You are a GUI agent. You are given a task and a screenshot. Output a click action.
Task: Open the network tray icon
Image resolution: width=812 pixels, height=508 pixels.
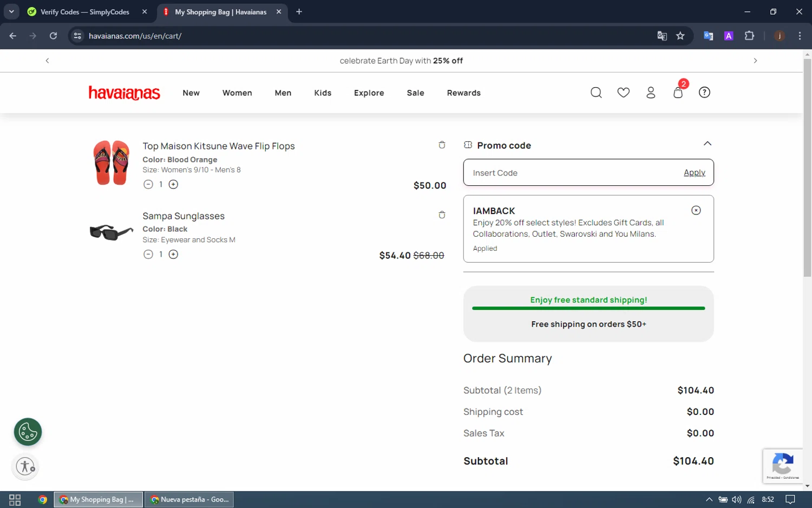point(751,499)
